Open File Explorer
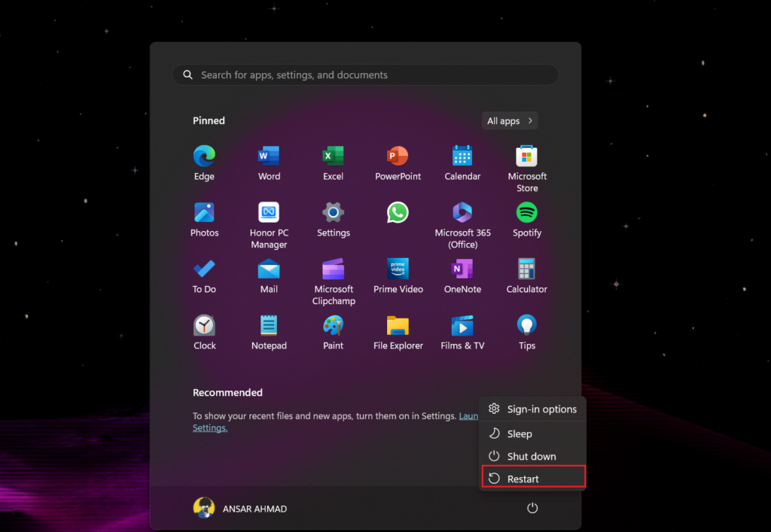 point(398,326)
